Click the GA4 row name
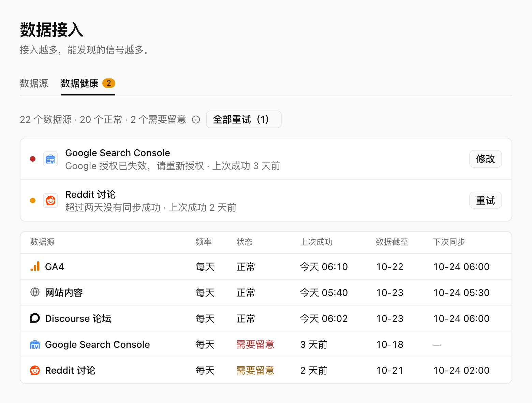This screenshot has width=532, height=403. (x=55, y=267)
